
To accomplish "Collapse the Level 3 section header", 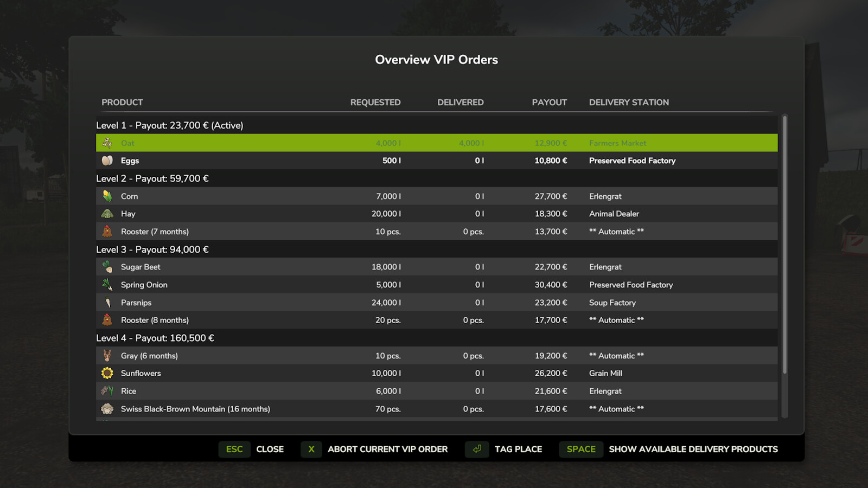I will [x=152, y=249].
